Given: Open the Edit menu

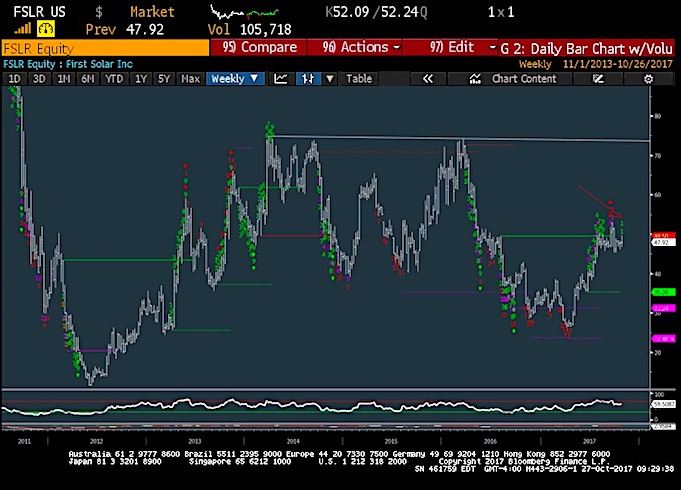Looking at the screenshot, I should coord(450,47).
